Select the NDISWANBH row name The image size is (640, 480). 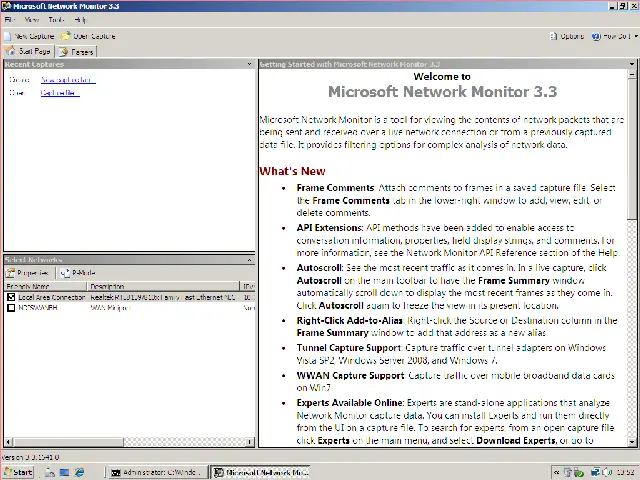click(x=38, y=308)
